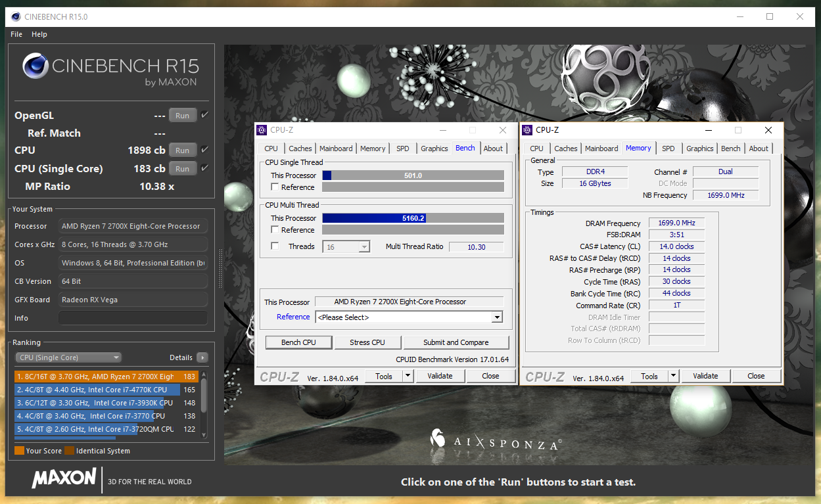Viewport: 821px width, 504px height.
Task: Click Submit and Compare button
Action: click(x=456, y=342)
